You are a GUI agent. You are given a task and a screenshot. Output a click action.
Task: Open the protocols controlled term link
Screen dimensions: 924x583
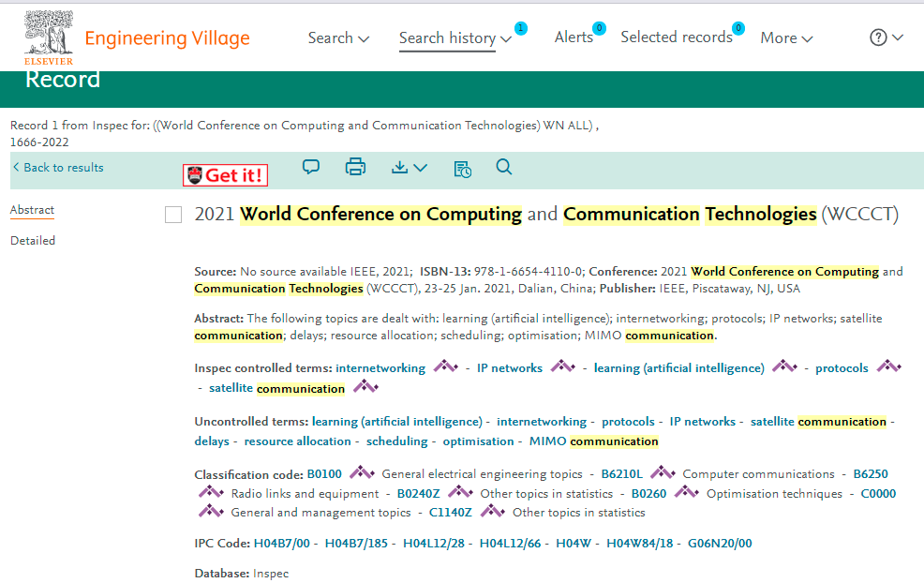tap(842, 368)
